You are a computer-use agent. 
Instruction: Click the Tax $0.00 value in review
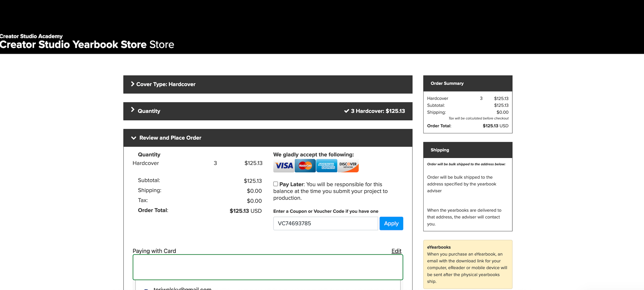254,201
